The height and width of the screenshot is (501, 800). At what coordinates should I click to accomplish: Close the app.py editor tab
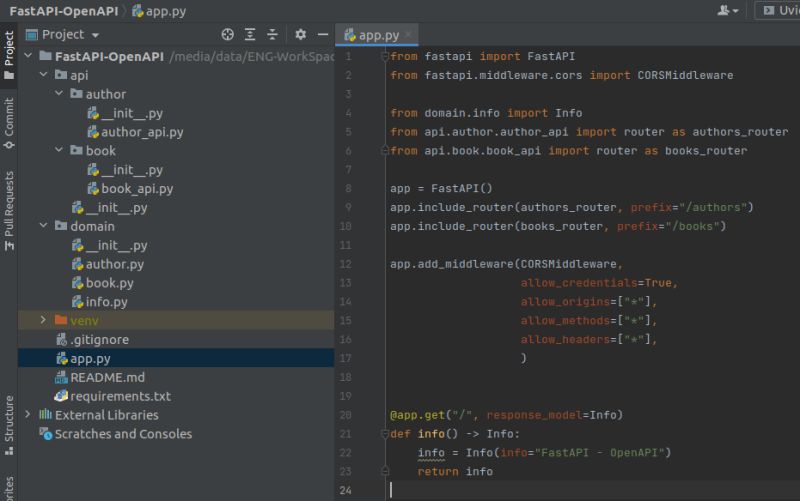pyautogui.click(x=408, y=35)
